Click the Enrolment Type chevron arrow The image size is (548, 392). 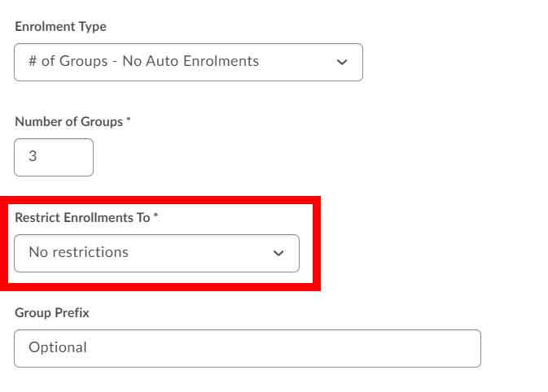[x=342, y=63]
